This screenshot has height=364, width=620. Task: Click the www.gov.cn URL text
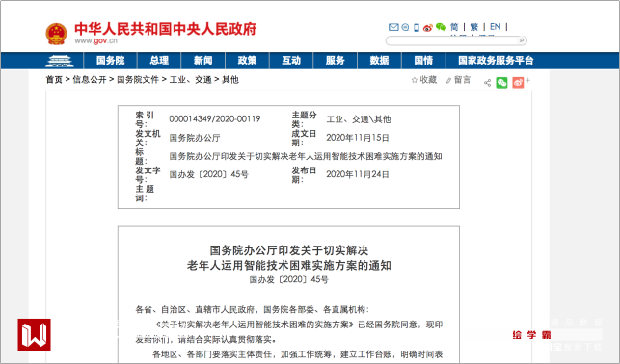click(95, 40)
